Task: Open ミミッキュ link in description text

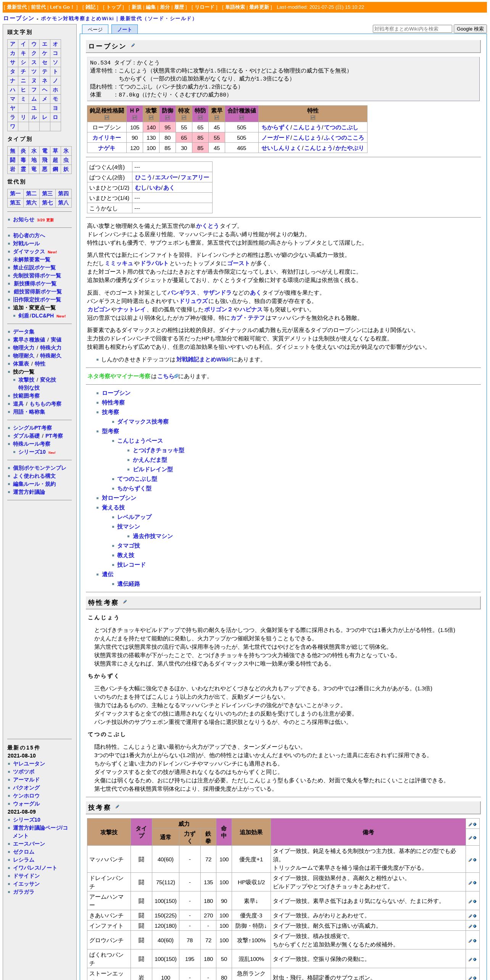Action: pos(119,263)
